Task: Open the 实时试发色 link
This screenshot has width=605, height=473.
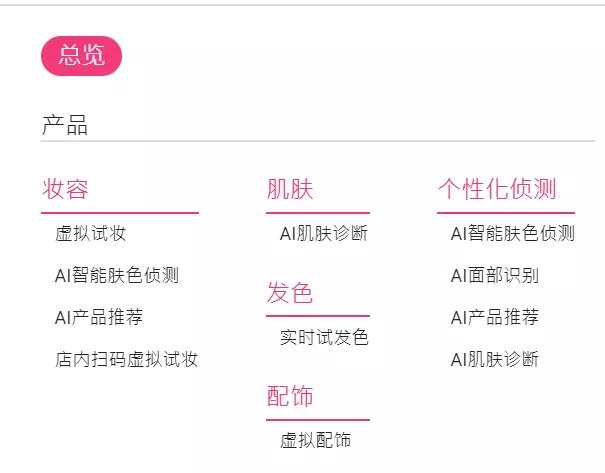Action: [x=324, y=338]
